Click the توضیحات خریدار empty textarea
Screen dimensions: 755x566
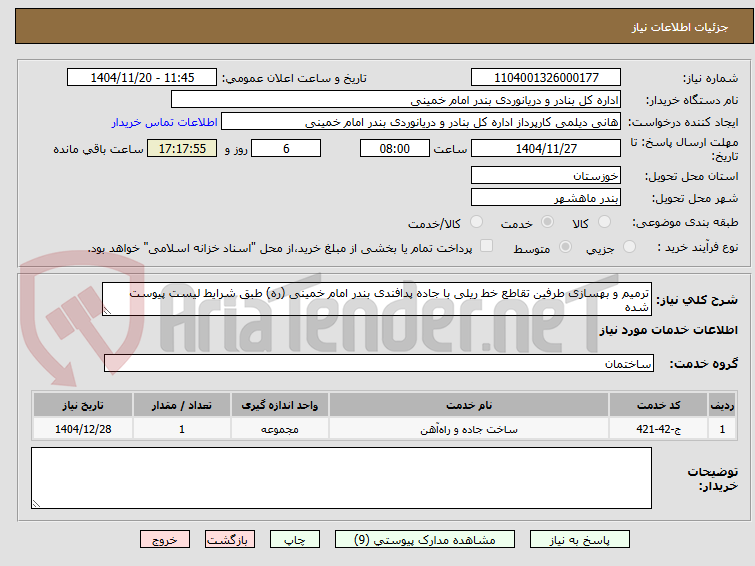pyautogui.click(x=341, y=478)
